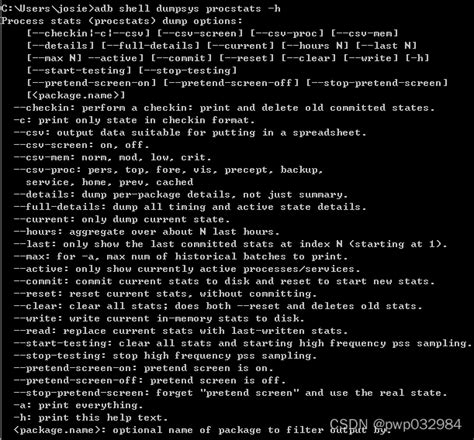Click the --current option description
474x440 pixels.
point(122,220)
